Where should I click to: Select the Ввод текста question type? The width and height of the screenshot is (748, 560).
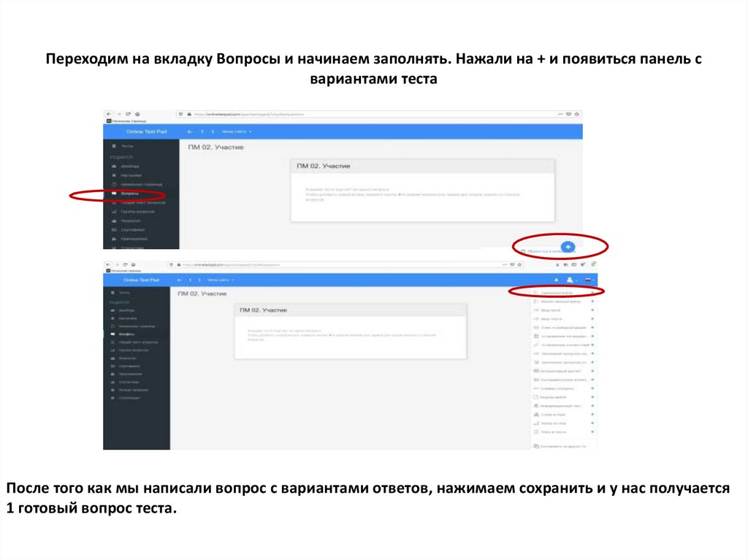(563, 318)
